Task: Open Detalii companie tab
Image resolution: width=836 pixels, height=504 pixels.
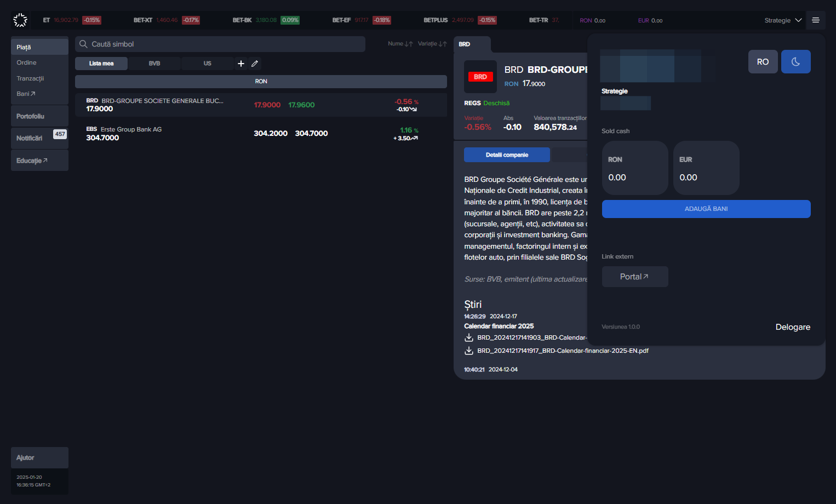Action: pos(507,155)
